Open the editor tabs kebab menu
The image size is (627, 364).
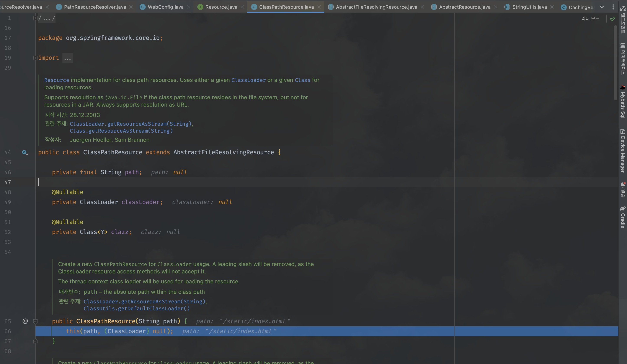pyautogui.click(x=613, y=7)
